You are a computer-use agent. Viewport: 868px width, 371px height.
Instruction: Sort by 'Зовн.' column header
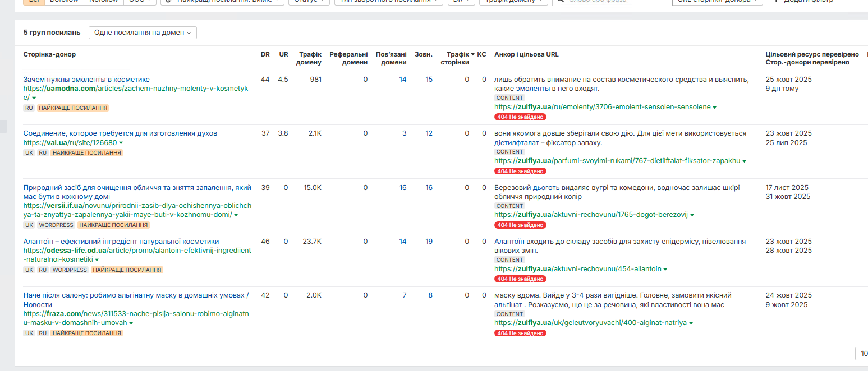(x=424, y=54)
